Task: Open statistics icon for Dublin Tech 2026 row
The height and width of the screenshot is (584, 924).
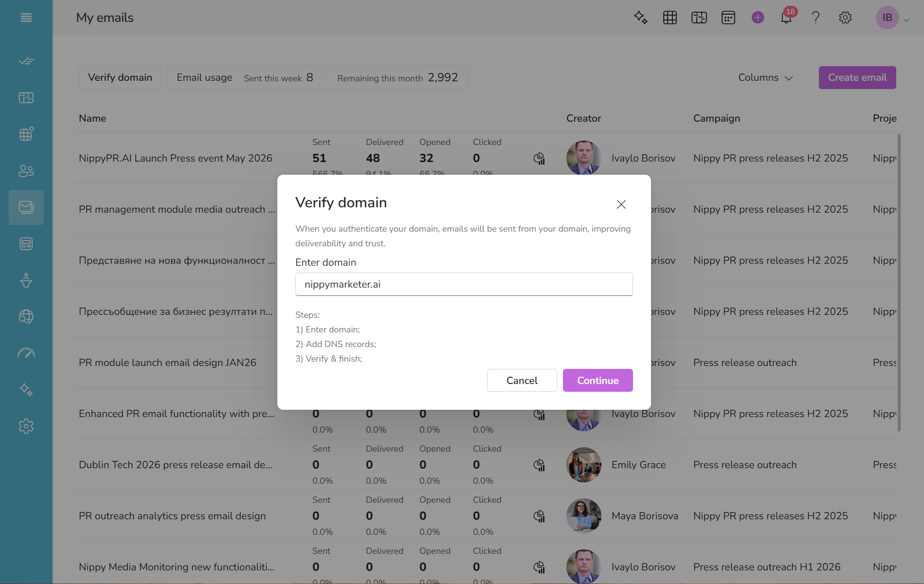Action: pyautogui.click(x=539, y=465)
